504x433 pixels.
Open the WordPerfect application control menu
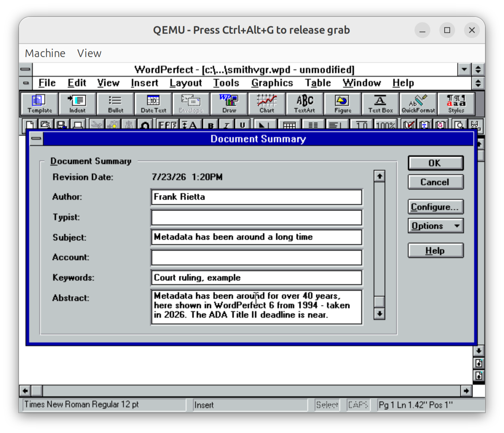pos(25,69)
